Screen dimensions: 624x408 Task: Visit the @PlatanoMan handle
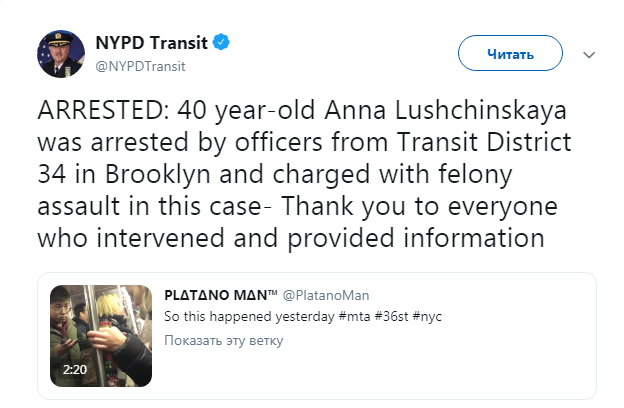coord(326,295)
